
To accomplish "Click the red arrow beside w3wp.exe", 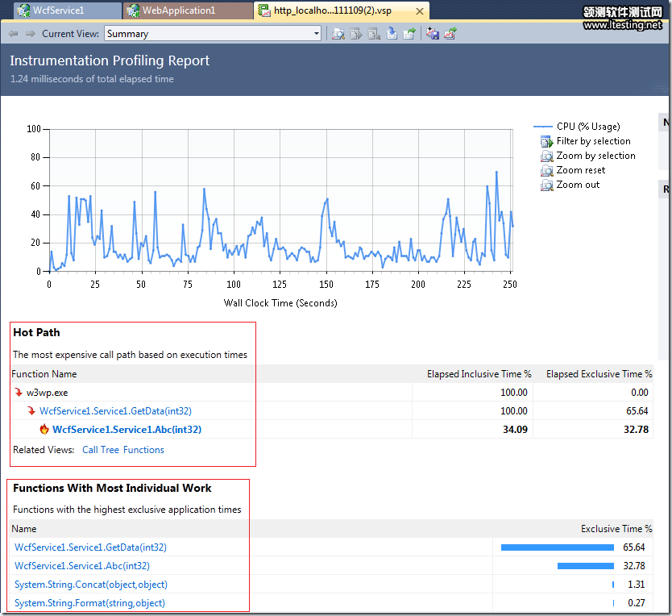I will [x=19, y=393].
